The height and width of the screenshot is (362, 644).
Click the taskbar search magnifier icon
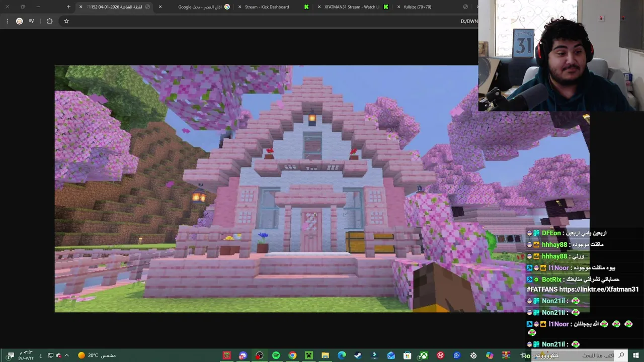coord(621,355)
